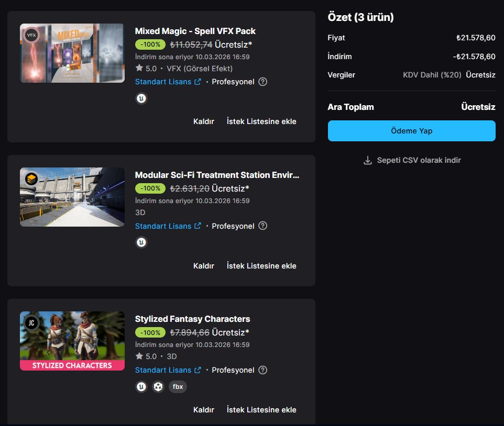
Task: Click the 3D category label under Modular Sci-Fi
Action: click(140, 212)
